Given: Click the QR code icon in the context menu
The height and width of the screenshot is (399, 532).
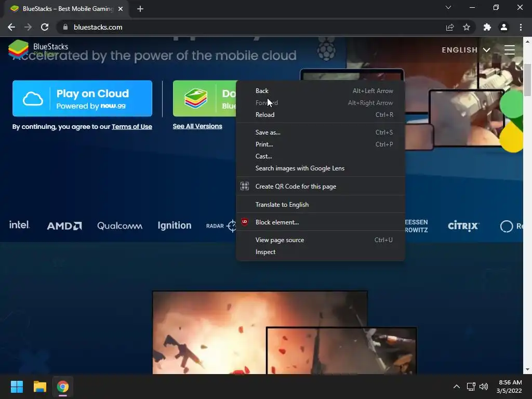Looking at the screenshot, I should pyautogui.click(x=245, y=186).
